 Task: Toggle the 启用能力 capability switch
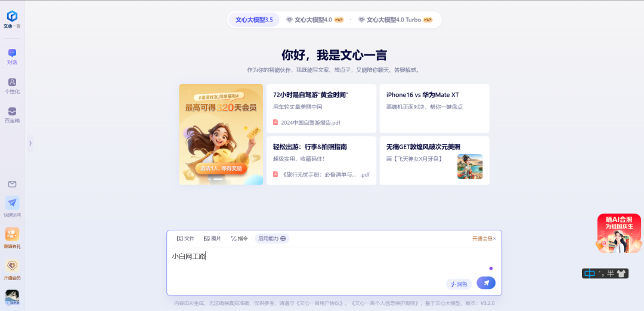272,238
